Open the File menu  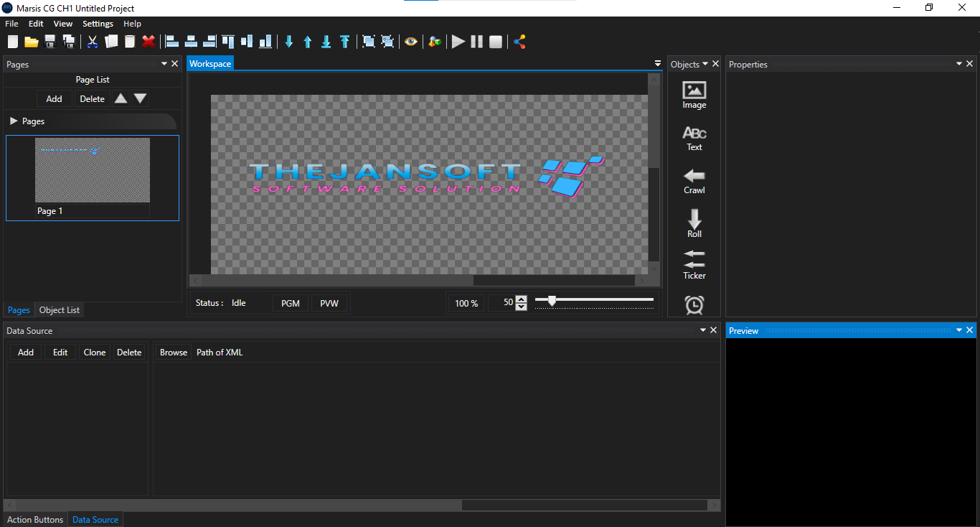11,24
